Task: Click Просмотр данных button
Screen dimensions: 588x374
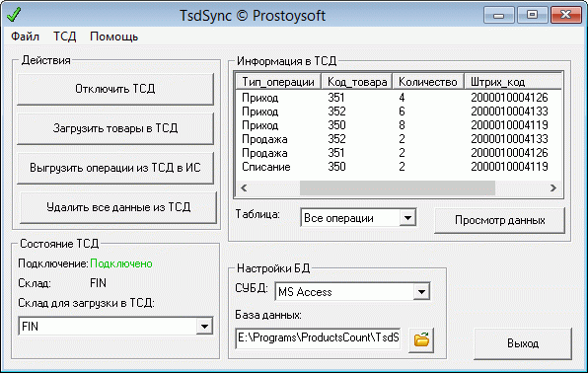Action: pos(499,220)
